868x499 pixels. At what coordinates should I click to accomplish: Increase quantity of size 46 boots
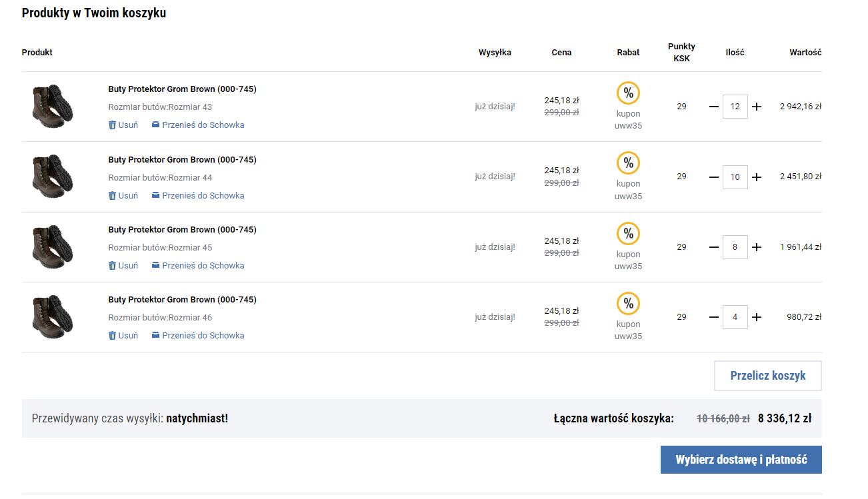pos(757,317)
